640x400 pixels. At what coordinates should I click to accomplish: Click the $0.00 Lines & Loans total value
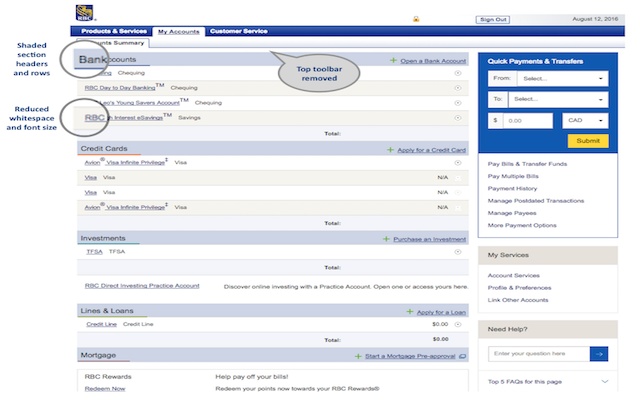point(441,339)
